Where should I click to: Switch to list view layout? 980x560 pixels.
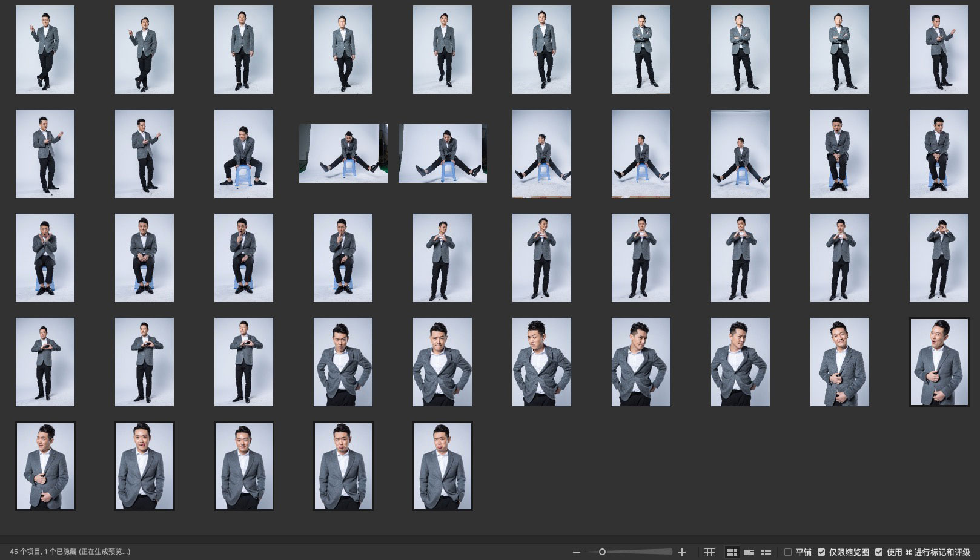tap(766, 552)
